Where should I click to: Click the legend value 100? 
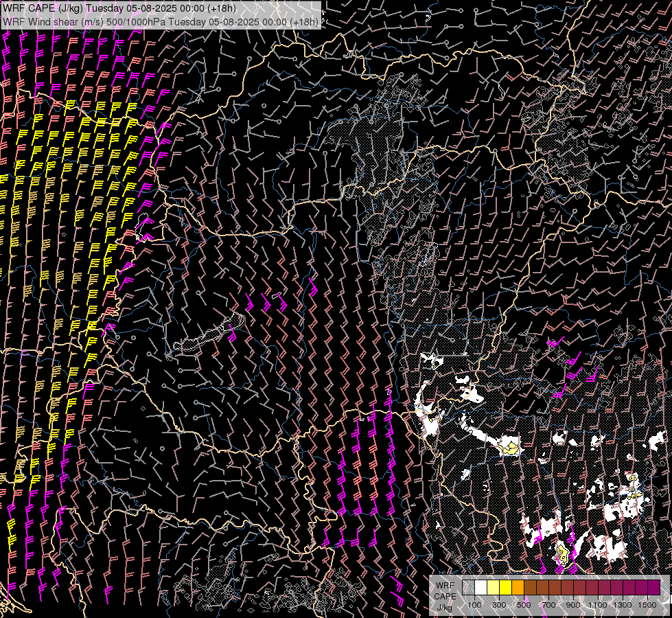click(474, 605)
